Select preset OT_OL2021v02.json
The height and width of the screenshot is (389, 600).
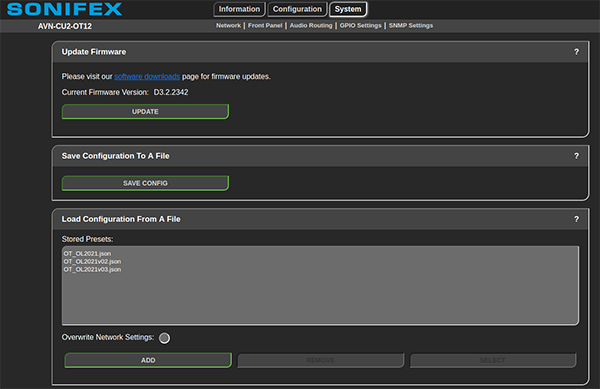(x=92, y=262)
